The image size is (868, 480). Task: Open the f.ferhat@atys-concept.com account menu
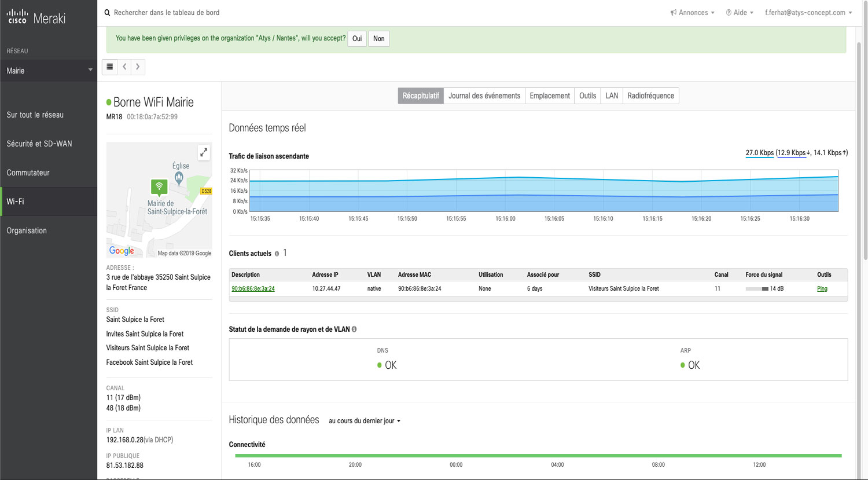[808, 13]
